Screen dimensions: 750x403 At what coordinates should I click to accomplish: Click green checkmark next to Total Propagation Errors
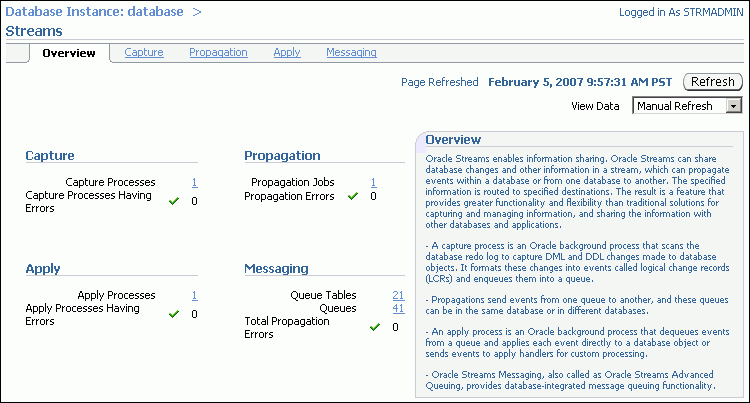(x=375, y=327)
